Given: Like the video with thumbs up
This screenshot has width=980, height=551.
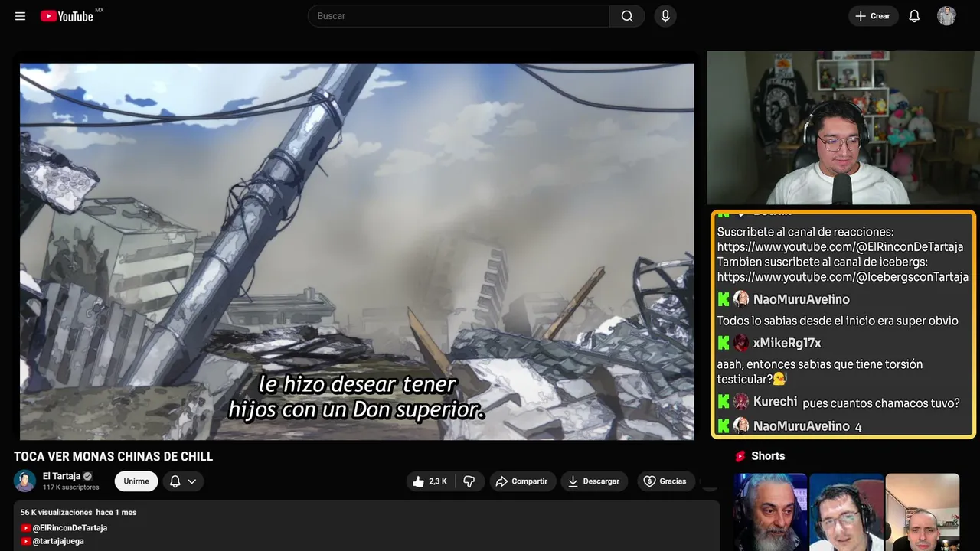Looking at the screenshot, I should (x=431, y=481).
